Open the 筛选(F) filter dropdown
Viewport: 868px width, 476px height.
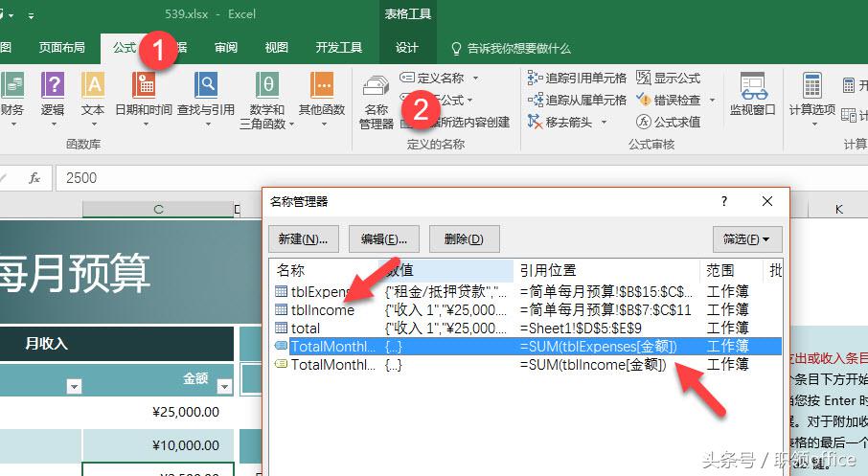747,239
